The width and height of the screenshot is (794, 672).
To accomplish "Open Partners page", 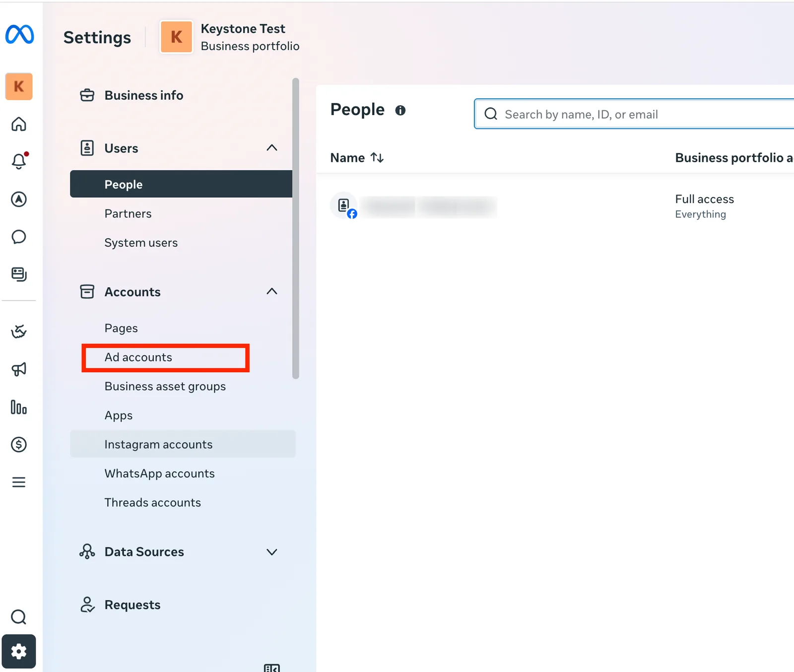I will point(128,213).
